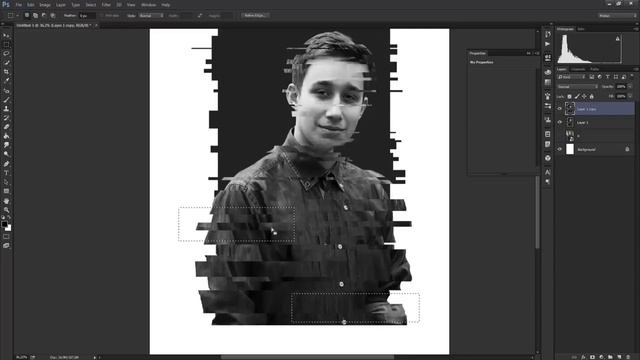Select the Eyedropper tool

(x=6, y=80)
